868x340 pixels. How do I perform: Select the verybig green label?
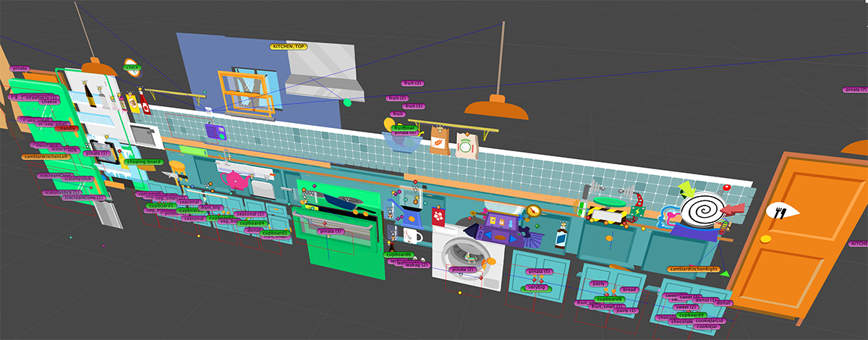coord(536,287)
